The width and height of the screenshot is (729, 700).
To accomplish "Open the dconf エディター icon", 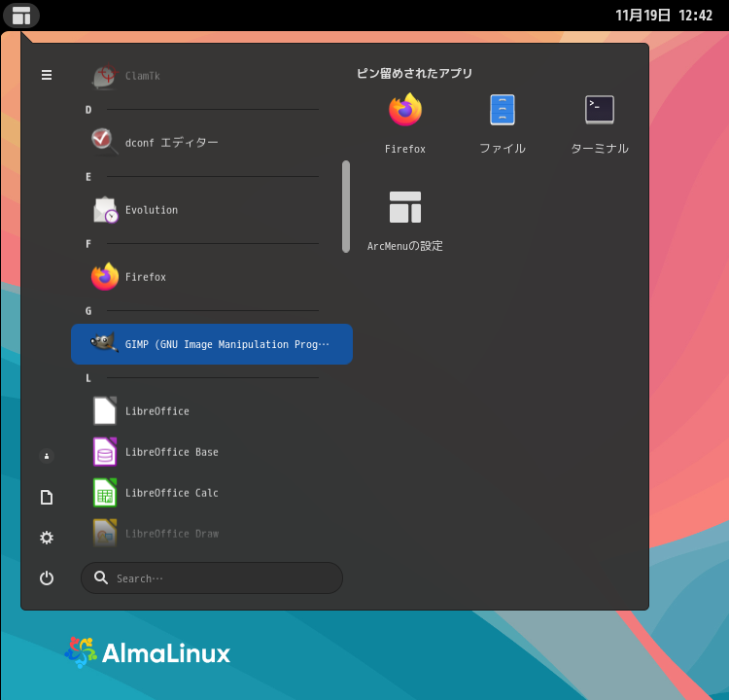I will 105,142.
